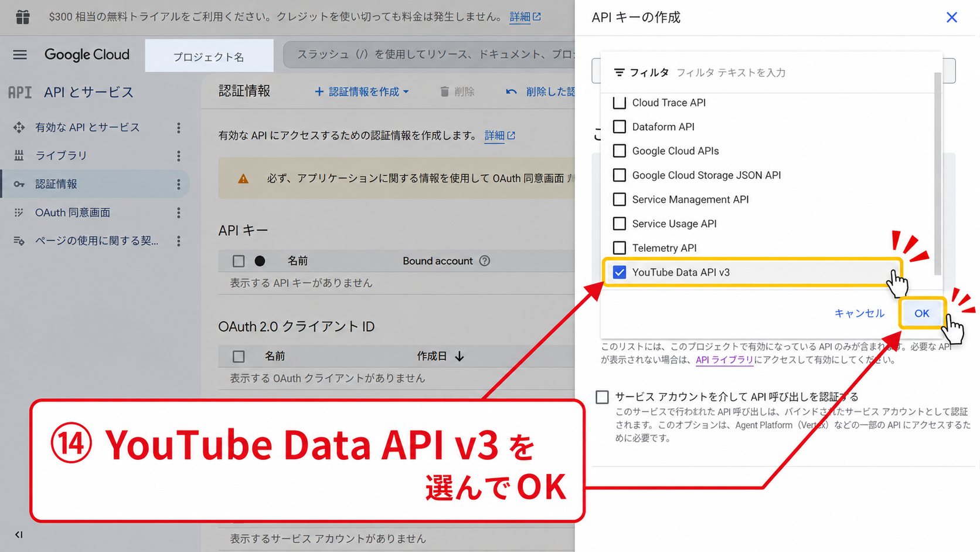Click the OK button in the API list
980x552 pixels.
pyautogui.click(x=922, y=313)
